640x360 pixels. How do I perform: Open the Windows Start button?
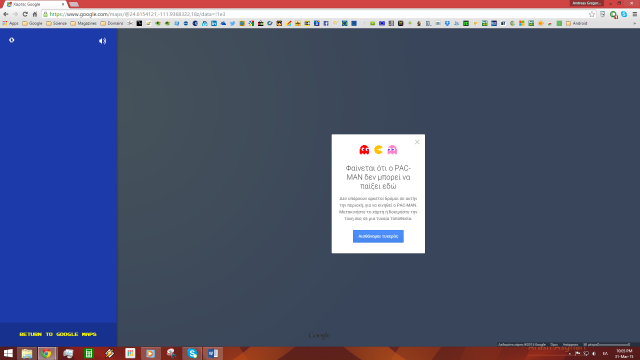(x=8, y=353)
